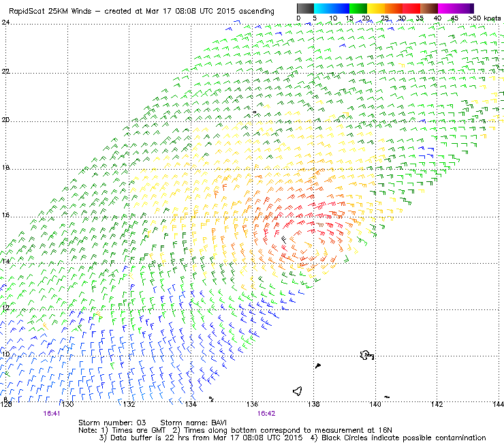Click the latitude label '18'

tap(5, 168)
